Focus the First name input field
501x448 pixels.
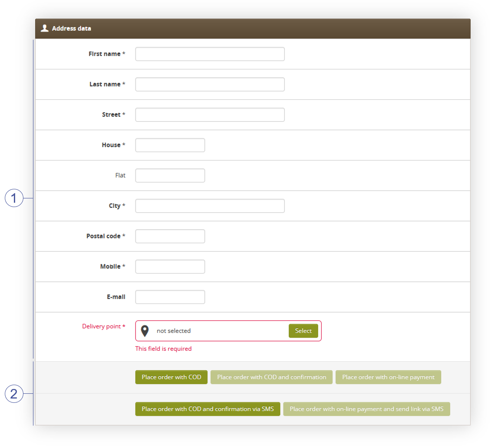click(210, 54)
